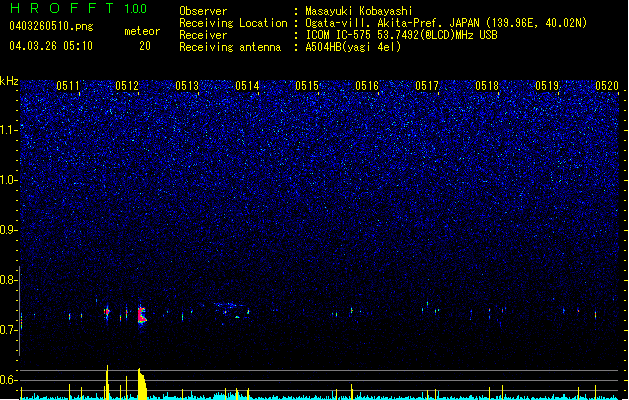629x400 pixels.
Task: Click the Observer label
Action: point(203,11)
